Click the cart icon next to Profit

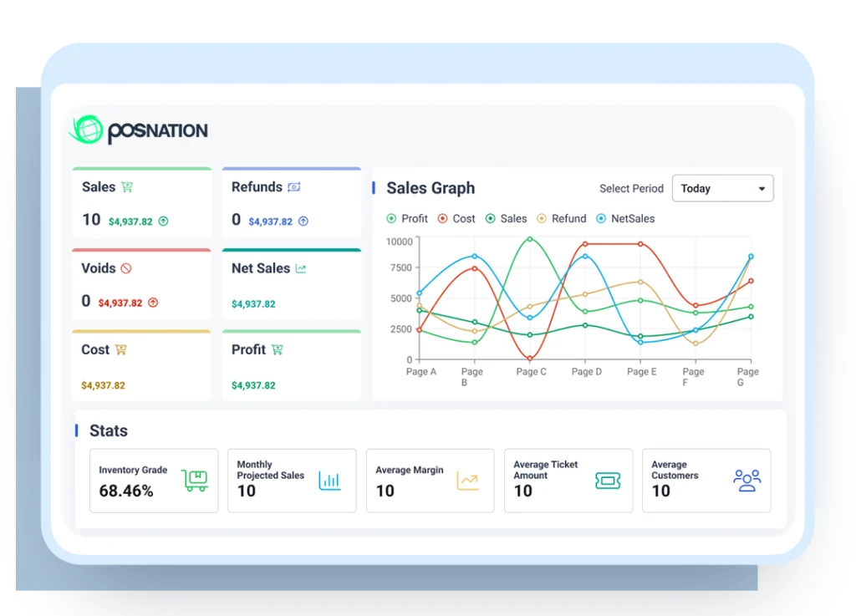[278, 349]
